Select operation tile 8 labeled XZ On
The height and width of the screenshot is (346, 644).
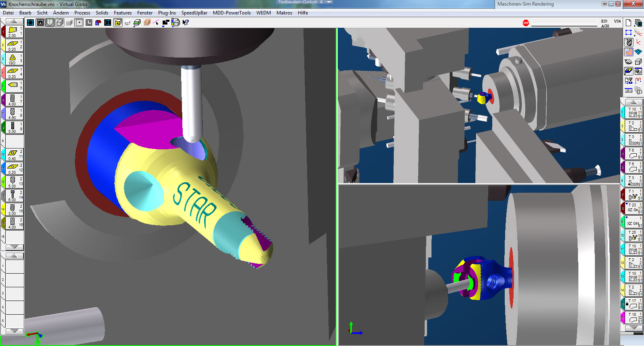point(634,208)
